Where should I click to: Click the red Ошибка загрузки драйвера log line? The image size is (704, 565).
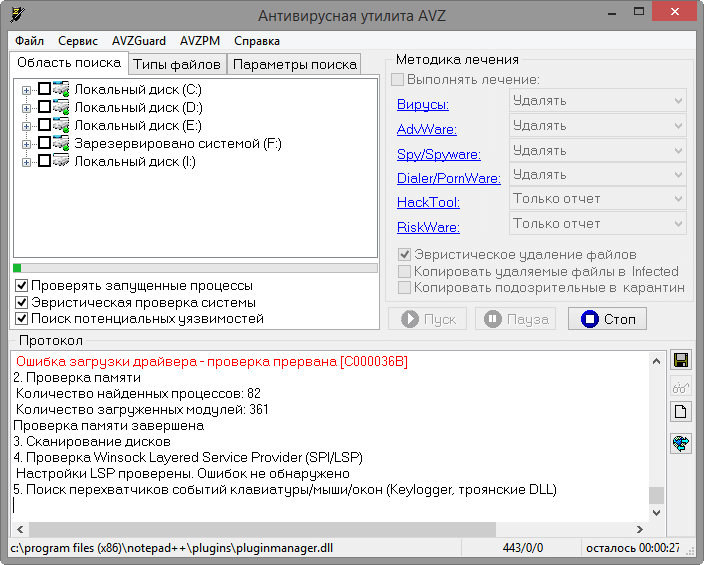point(212,362)
